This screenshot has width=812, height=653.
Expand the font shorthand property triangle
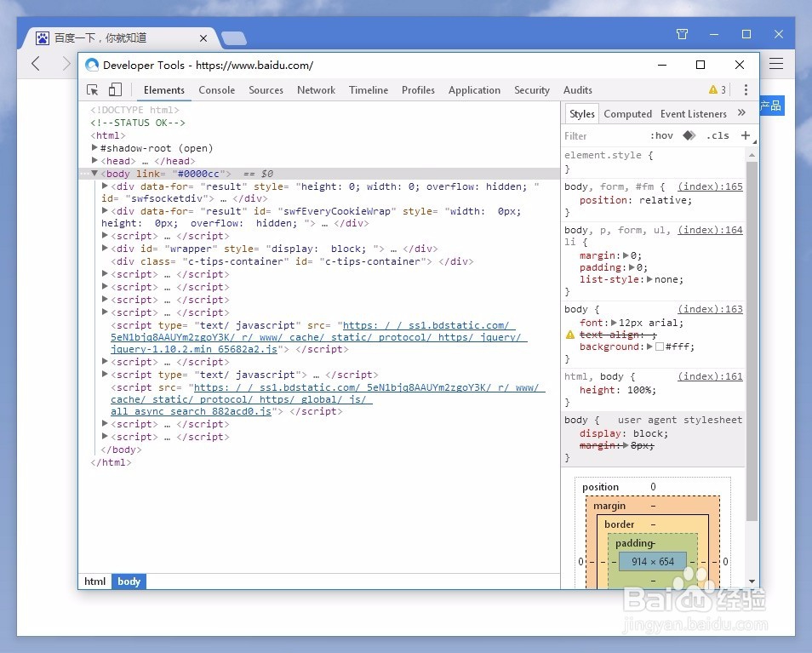[615, 322]
